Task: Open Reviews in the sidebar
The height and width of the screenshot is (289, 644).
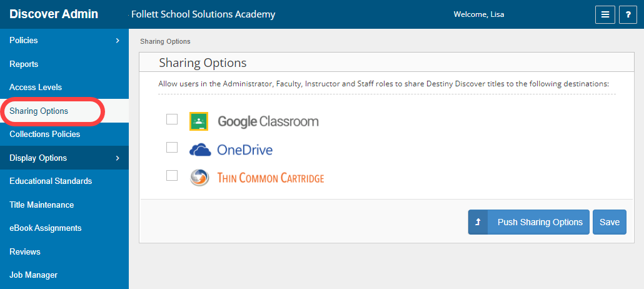Action: coord(64,251)
